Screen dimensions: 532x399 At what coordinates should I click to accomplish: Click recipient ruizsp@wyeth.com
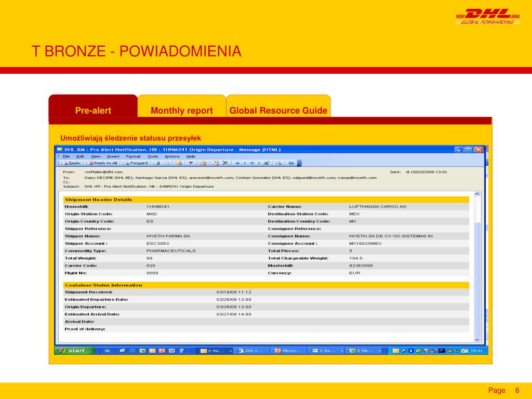pos(357,178)
